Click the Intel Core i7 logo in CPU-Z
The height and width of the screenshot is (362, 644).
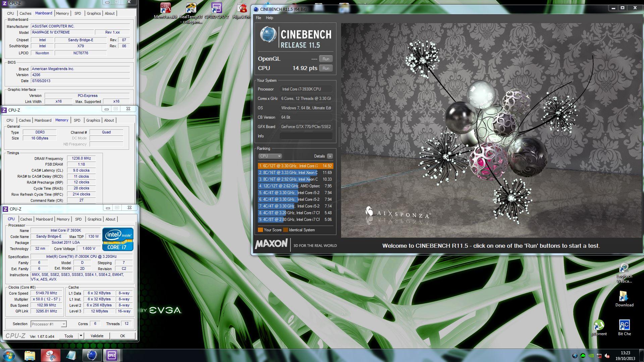(x=118, y=239)
